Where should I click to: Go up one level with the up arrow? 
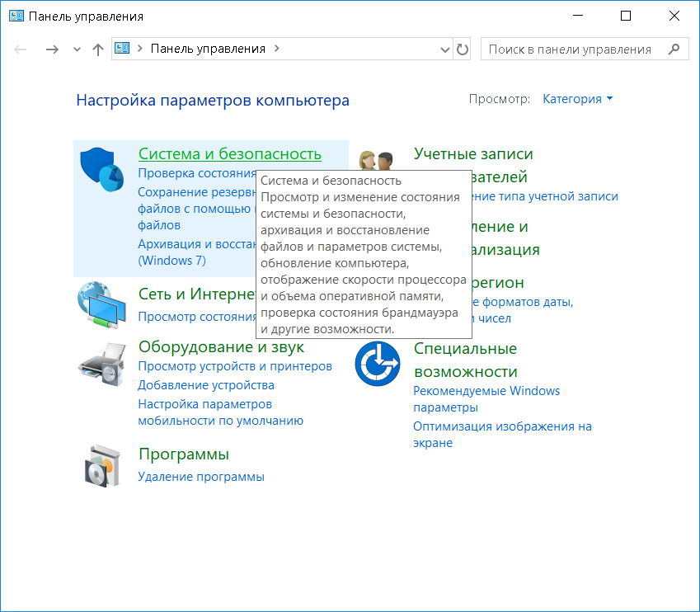pos(98,49)
